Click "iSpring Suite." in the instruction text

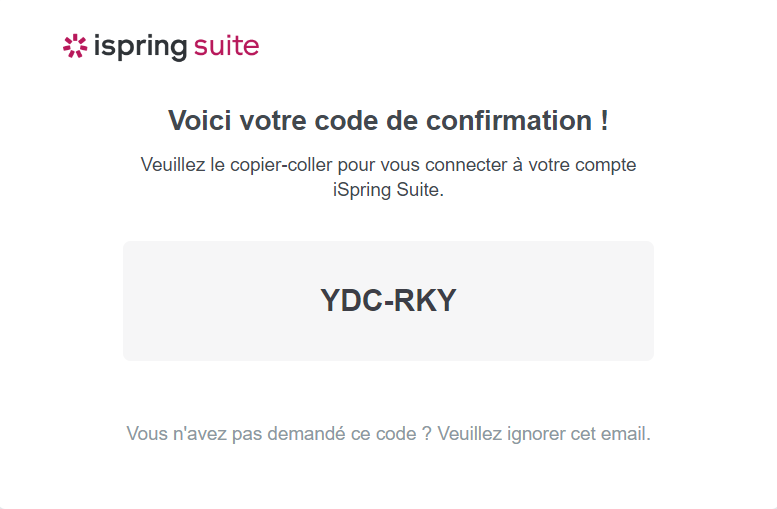pyautogui.click(x=388, y=189)
